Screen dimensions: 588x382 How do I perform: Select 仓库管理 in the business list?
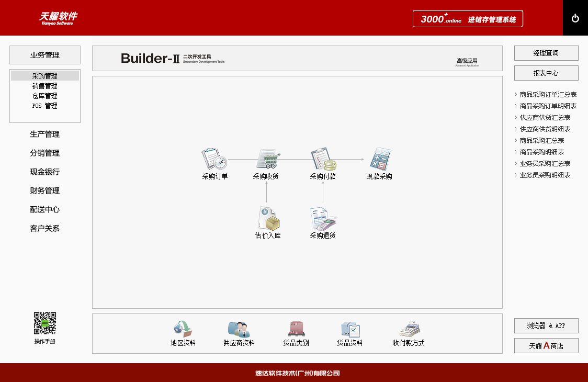[x=45, y=96]
